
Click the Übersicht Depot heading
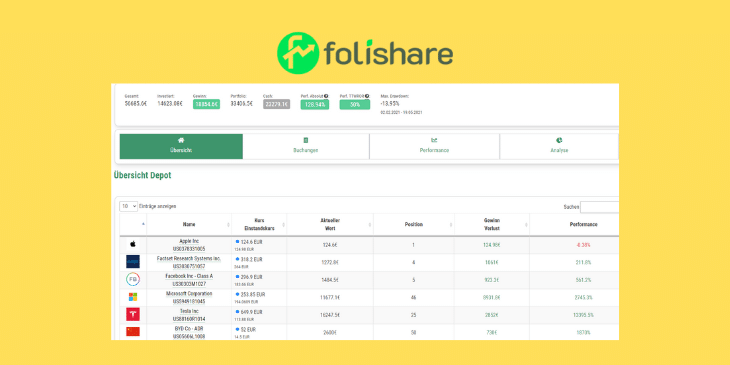(142, 176)
